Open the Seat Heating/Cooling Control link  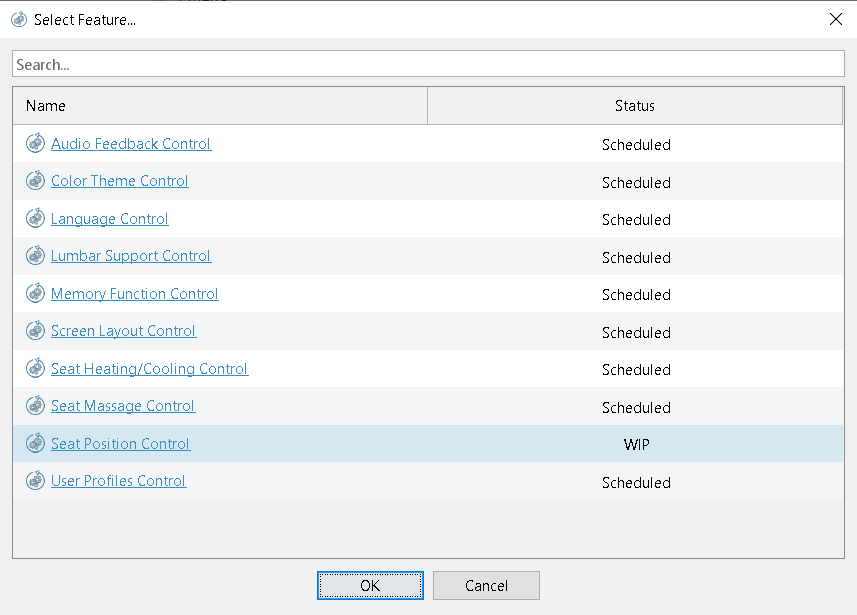149,369
